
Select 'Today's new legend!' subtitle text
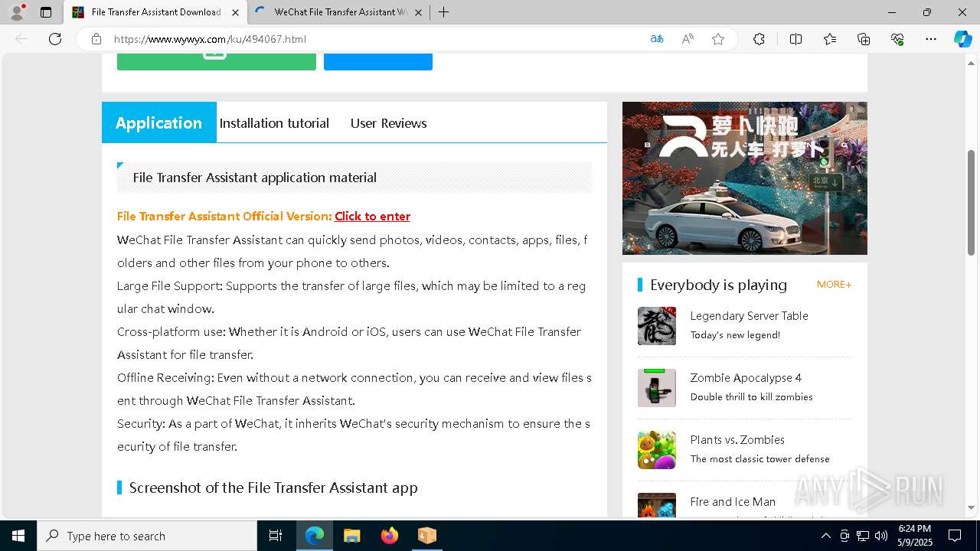[x=735, y=335]
